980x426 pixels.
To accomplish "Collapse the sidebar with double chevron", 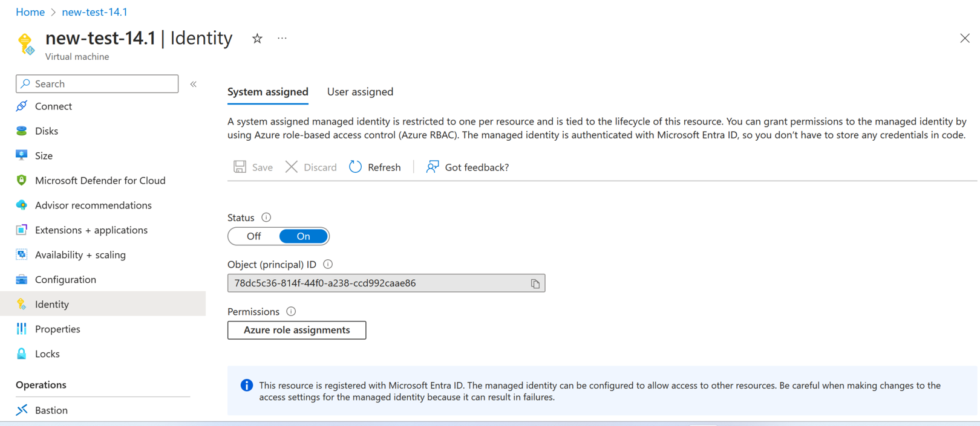I will (x=194, y=84).
